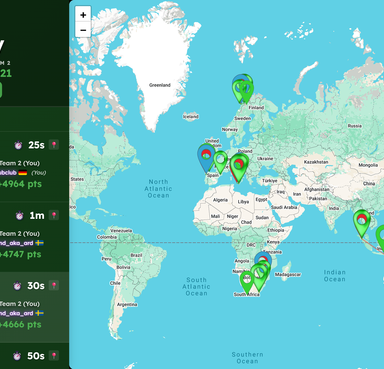Click the stopwatch icon beside 30s

[x=17, y=286]
